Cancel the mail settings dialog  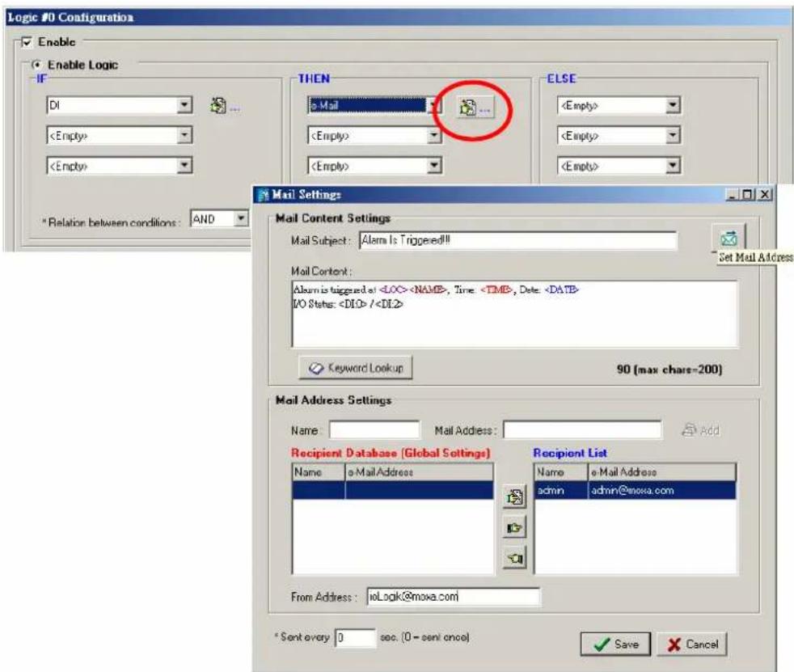click(692, 645)
